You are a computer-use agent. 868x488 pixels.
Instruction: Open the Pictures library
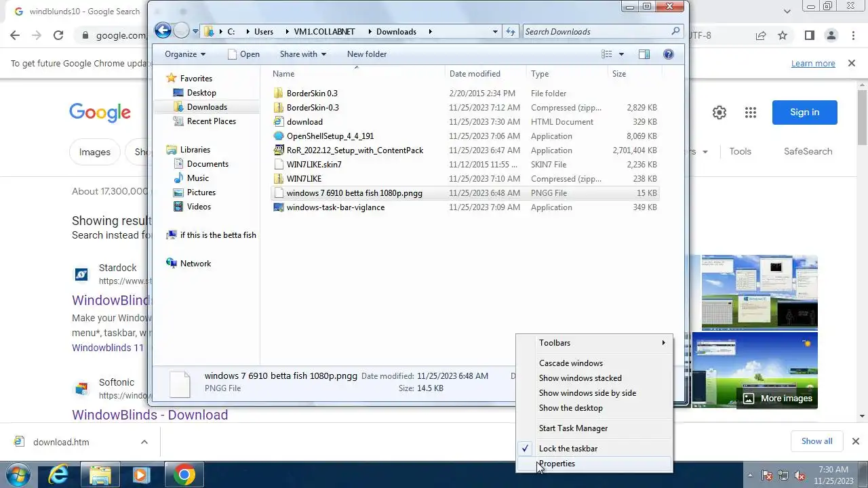pyautogui.click(x=201, y=192)
